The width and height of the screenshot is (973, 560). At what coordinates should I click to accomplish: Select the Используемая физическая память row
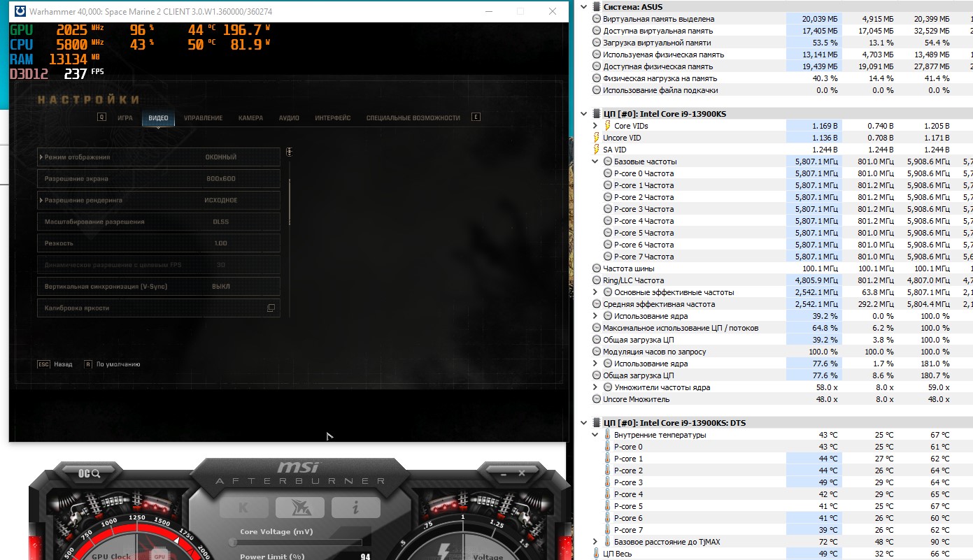(x=781, y=55)
